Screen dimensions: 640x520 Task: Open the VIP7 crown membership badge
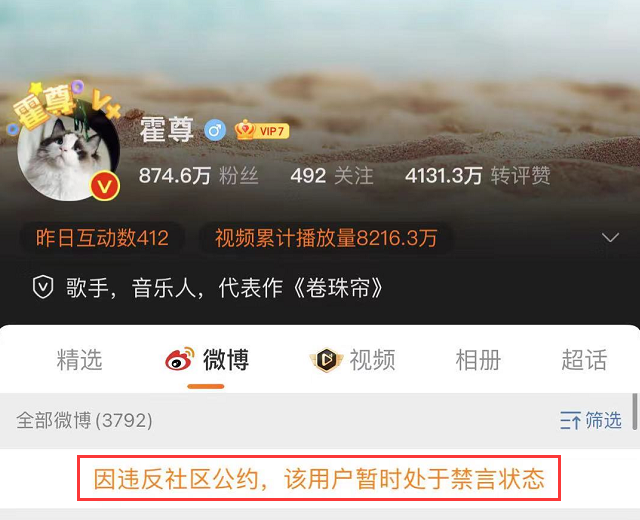click(262, 130)
